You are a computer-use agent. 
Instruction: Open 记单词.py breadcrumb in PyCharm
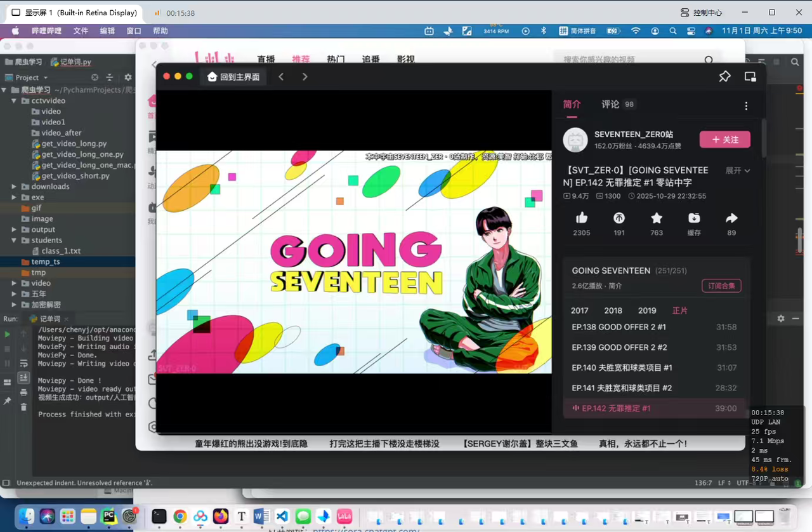pyautogui.click(x=70, y=62)
